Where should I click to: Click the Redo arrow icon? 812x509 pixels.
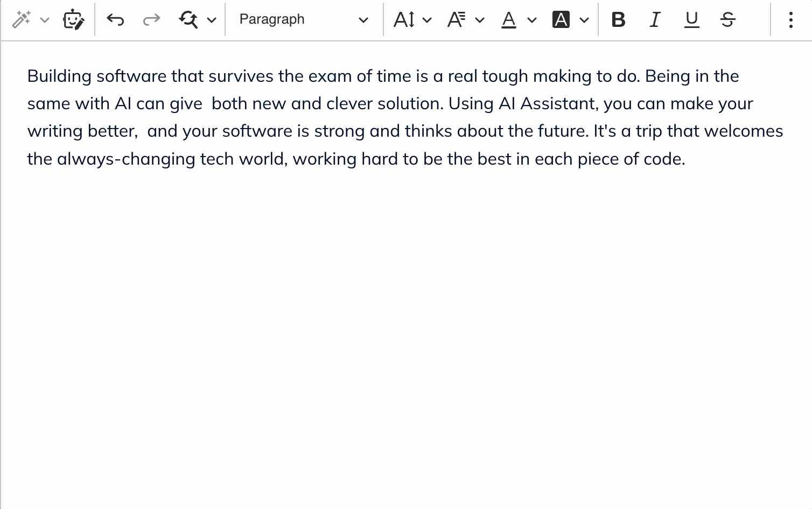pos(151,20)
